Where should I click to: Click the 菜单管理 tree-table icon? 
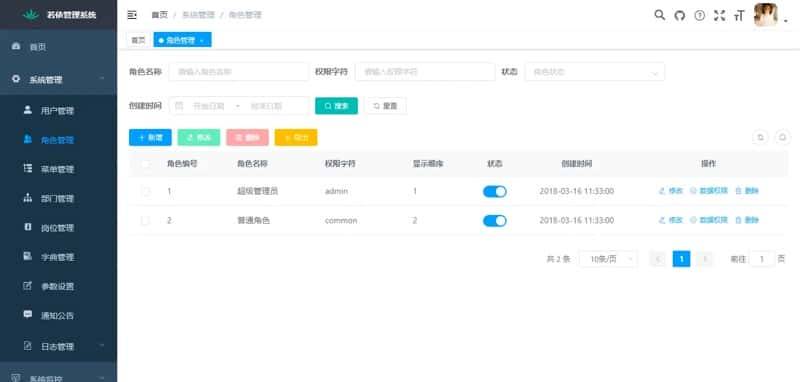pos(28,168)
